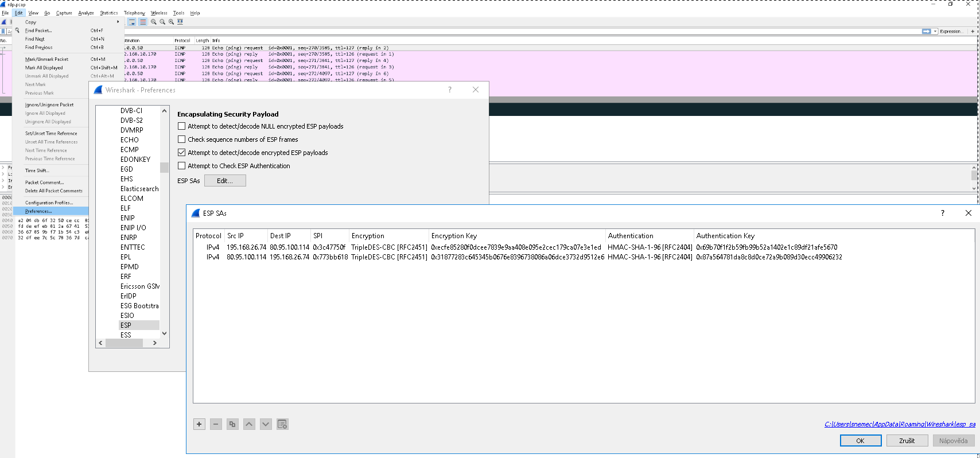Image resolution: width=980 pixels, height=458 pixels.
Task: Open the Analyze menu
Action: pyautogui.click(x=86, y=13)
